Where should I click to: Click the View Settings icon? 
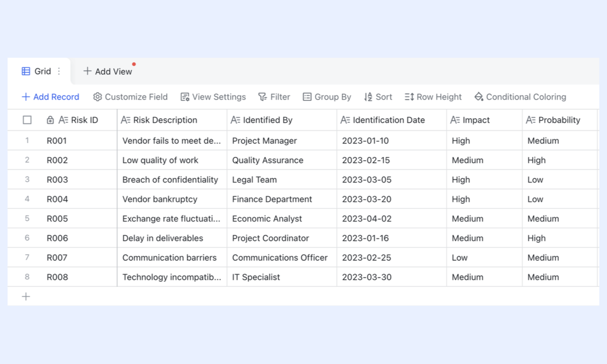tap(185, 97)
